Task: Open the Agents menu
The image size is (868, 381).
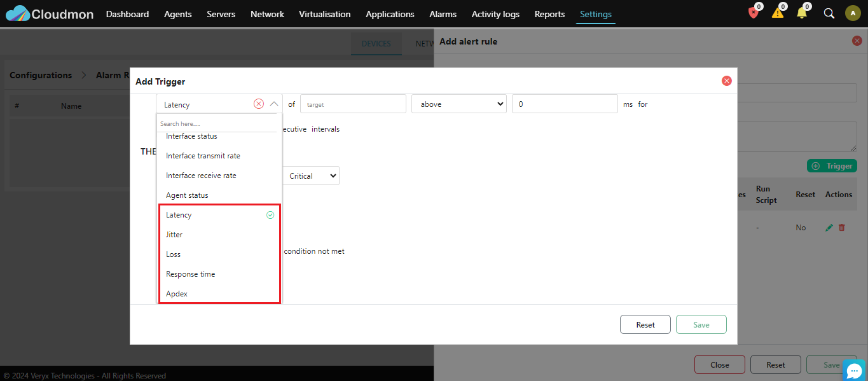Action: (x=178, y=14)
